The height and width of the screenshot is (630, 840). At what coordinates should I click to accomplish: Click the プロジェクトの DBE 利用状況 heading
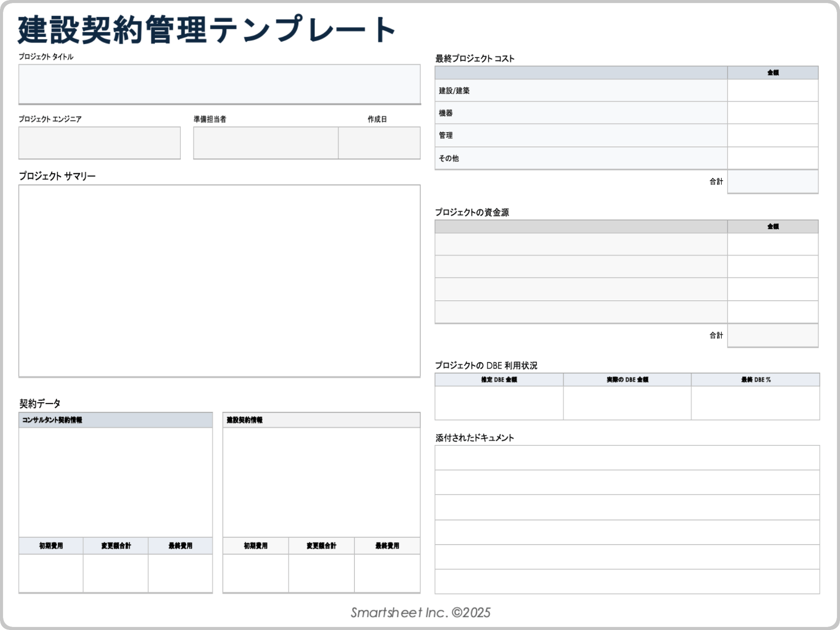486,366
